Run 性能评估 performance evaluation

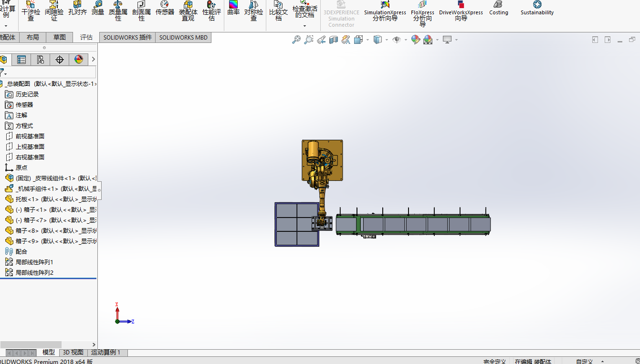pos(211,10)
